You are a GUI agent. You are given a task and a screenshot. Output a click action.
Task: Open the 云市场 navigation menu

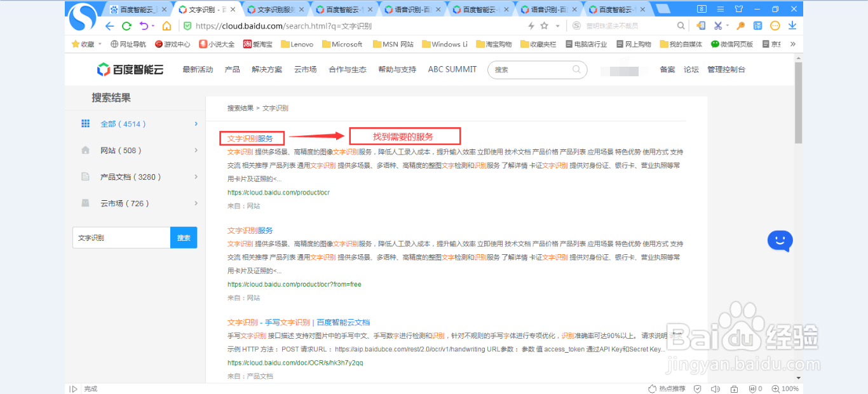305,69
